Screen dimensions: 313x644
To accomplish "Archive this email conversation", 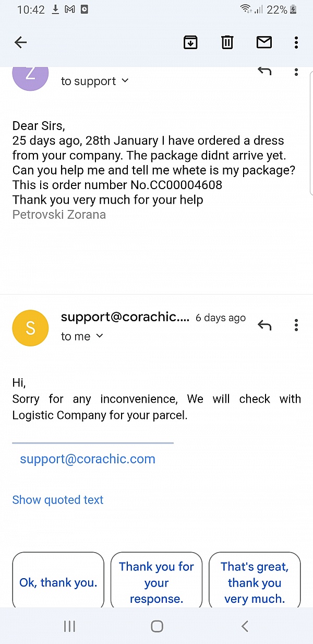I will click(x=191, y=42).
